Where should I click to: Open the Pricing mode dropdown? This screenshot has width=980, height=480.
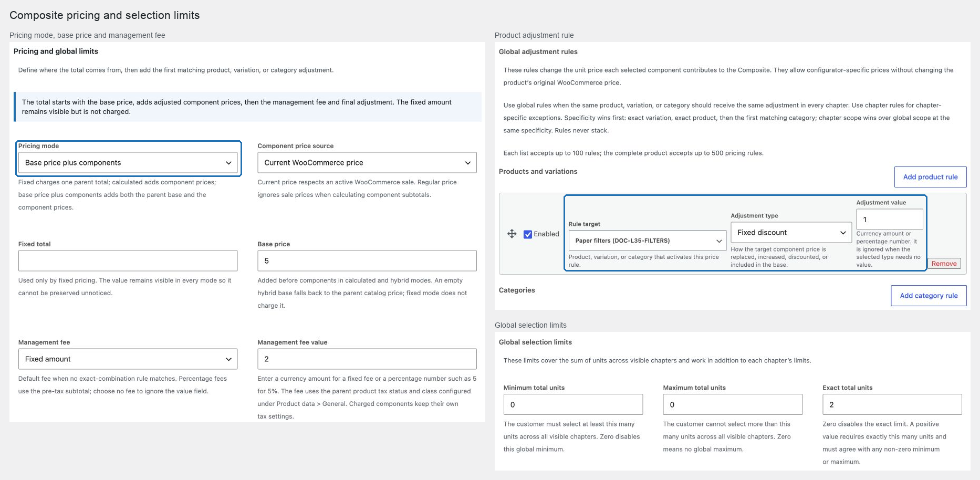pyautogui.click(x=128, y=163)
